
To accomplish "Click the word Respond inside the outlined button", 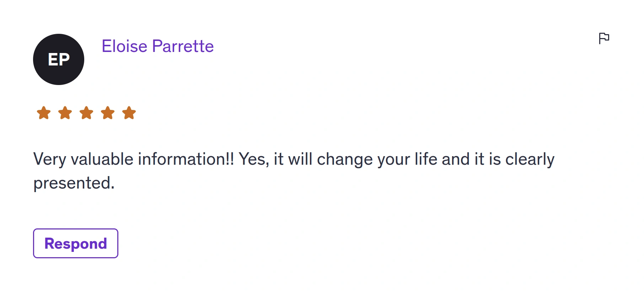I will pos(76,244).
